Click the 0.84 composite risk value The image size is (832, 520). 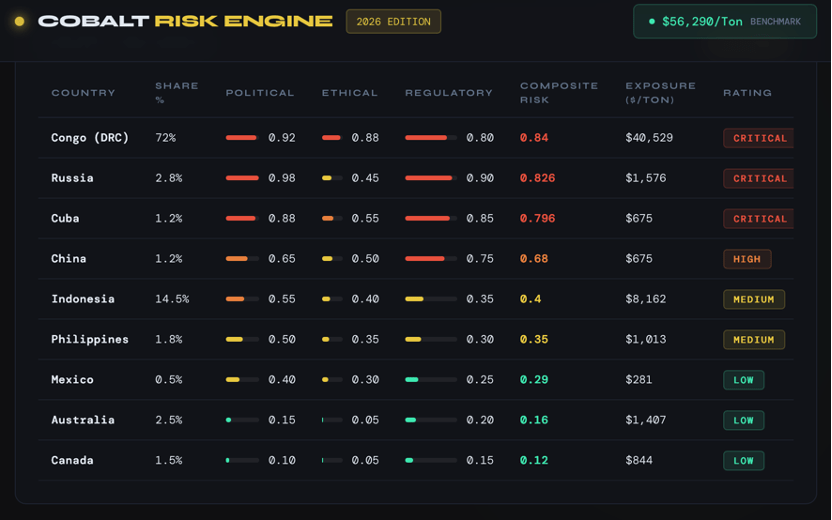click(534, 138)
